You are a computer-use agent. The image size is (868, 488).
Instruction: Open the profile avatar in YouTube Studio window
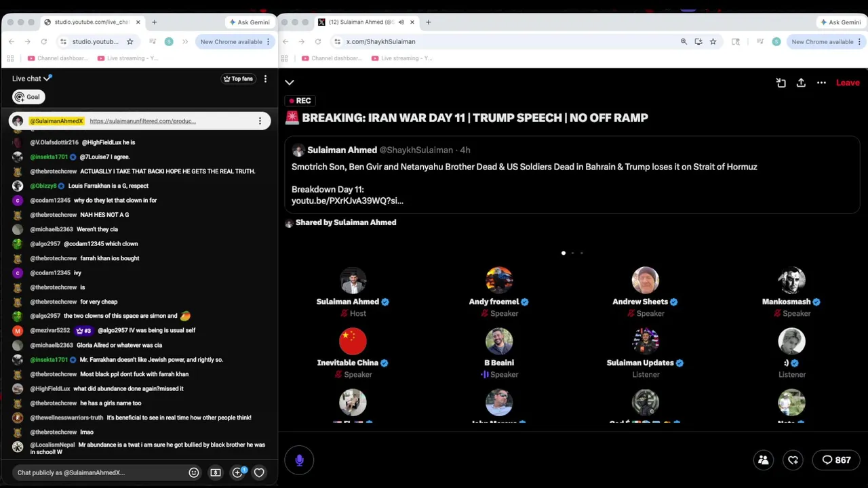point(169,41)
